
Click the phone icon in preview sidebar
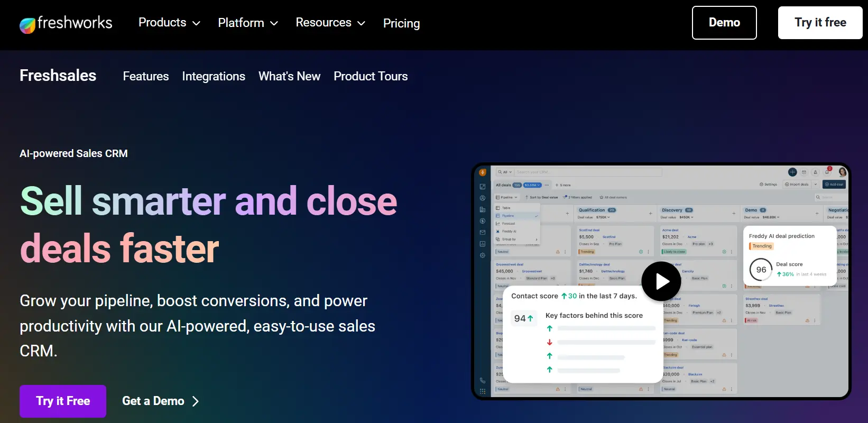point(483,380)
